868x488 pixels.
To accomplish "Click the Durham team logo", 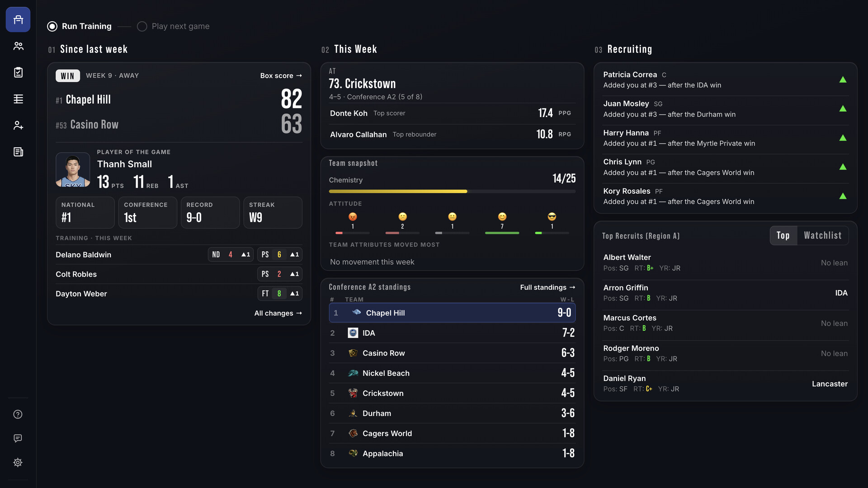I will point(353,413).
